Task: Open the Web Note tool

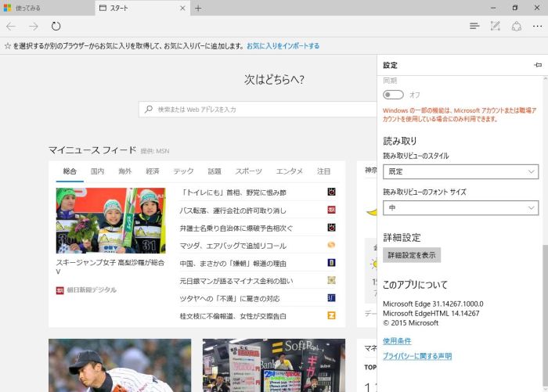Action: point(495,27)
